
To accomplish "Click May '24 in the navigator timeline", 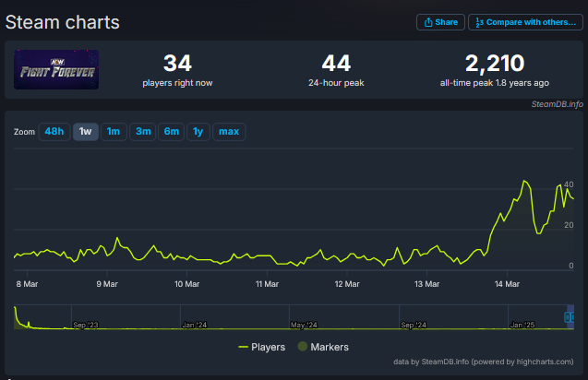I will pos(304,325).
